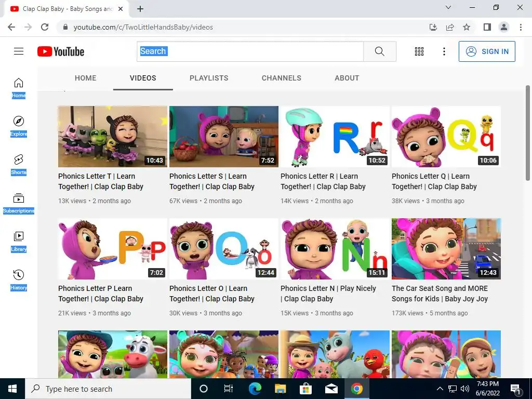
Task: Open File Explorer from taskbar
Action: click(x=280, y=389)
